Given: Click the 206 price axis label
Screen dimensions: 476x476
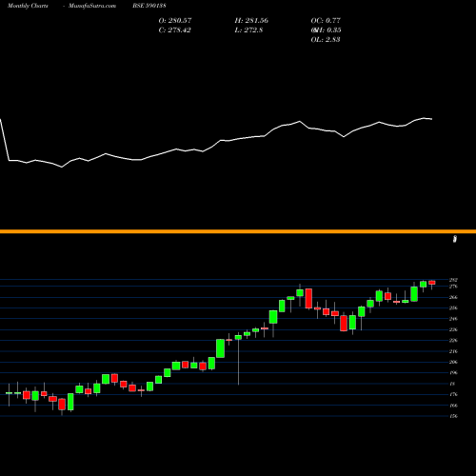Looking at the screenshot, I should coord(453,362).
